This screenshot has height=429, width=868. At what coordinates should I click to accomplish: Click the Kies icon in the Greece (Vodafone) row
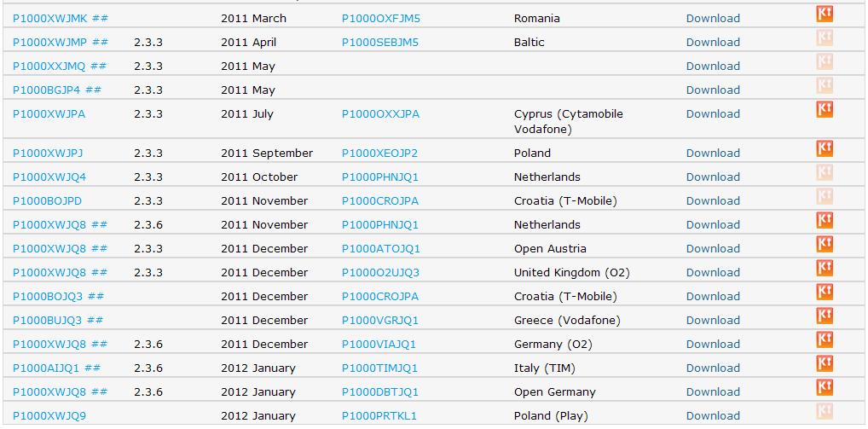824,316
